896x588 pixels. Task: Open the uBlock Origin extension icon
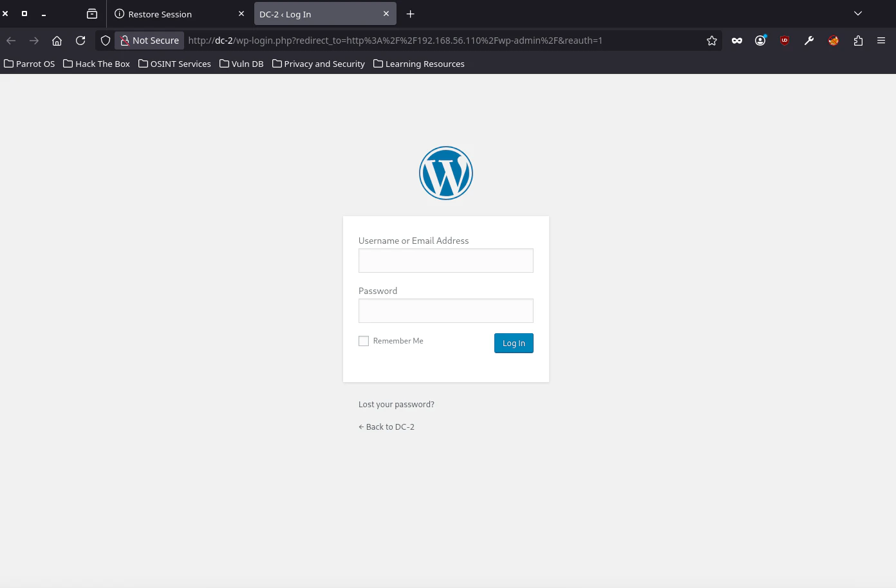point(785,41)
